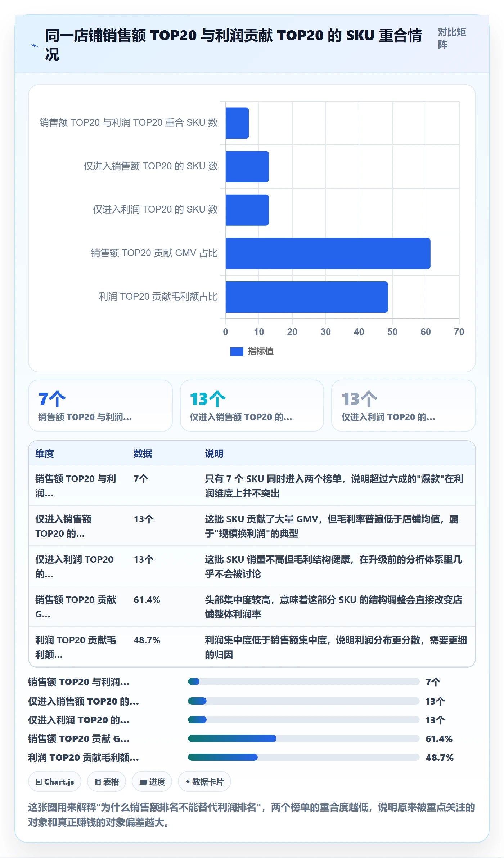Click progress label 销售额 TOP20 贡献 G…
504x858 pixels.
click(79, 739)
